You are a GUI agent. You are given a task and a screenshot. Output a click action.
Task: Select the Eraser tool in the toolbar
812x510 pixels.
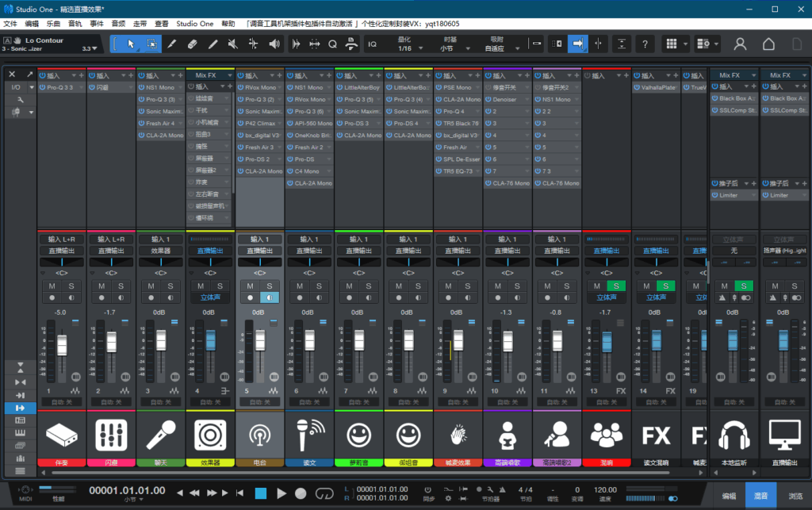(x=192, y=44)
